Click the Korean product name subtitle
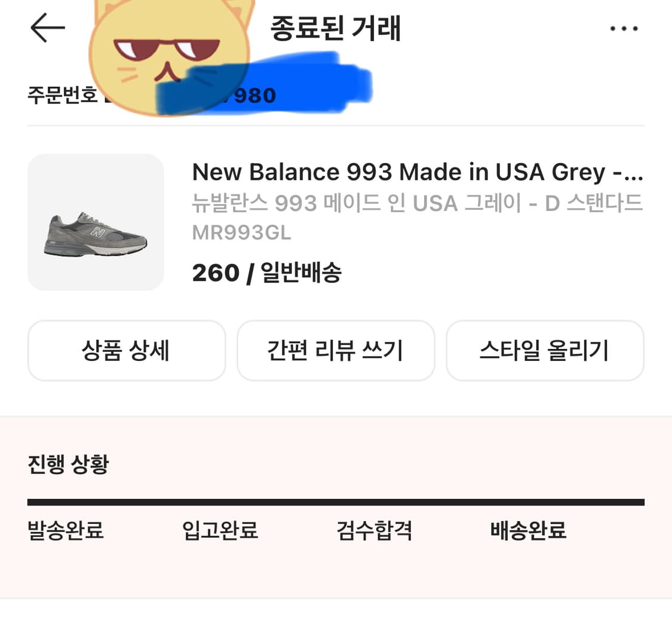 pyautogui.click(x=418, y=204)
